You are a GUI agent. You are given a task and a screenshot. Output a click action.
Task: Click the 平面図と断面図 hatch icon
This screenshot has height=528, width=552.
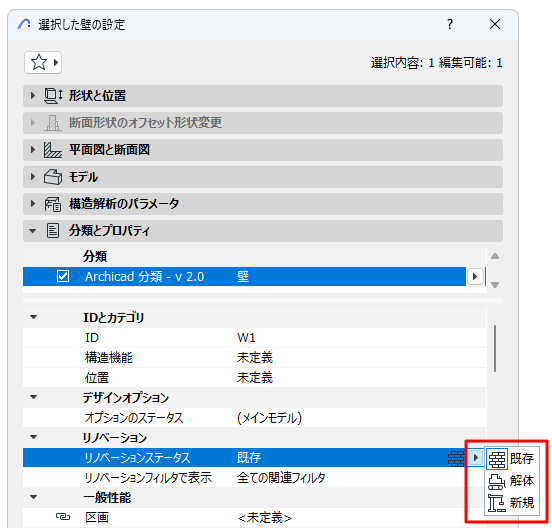tap(53, 150)
